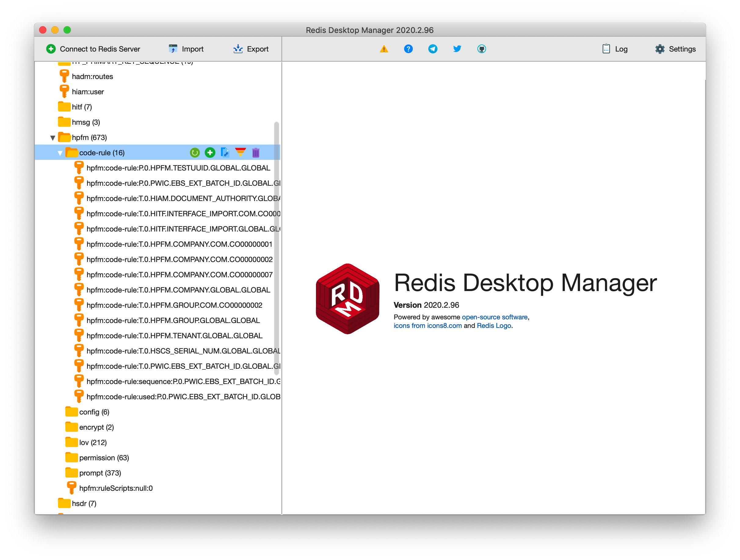Click folder icon of hmsg (3)
Viewport: 740px width, 560px height.
point(64,122)
